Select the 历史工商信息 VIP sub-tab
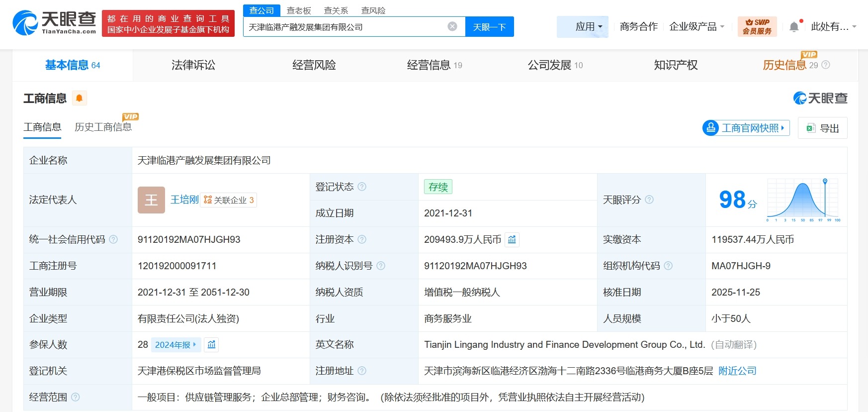This screenshot has width=868, height=412. 103,127
